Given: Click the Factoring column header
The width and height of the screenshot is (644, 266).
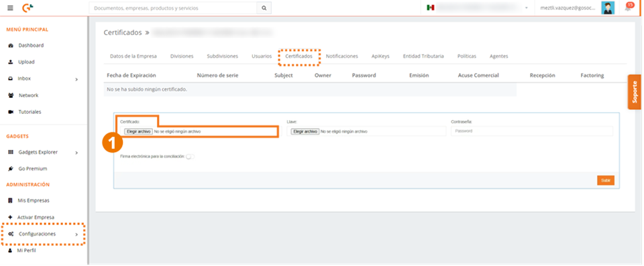Looking at the screenshot, I should [x=592, y=76].
